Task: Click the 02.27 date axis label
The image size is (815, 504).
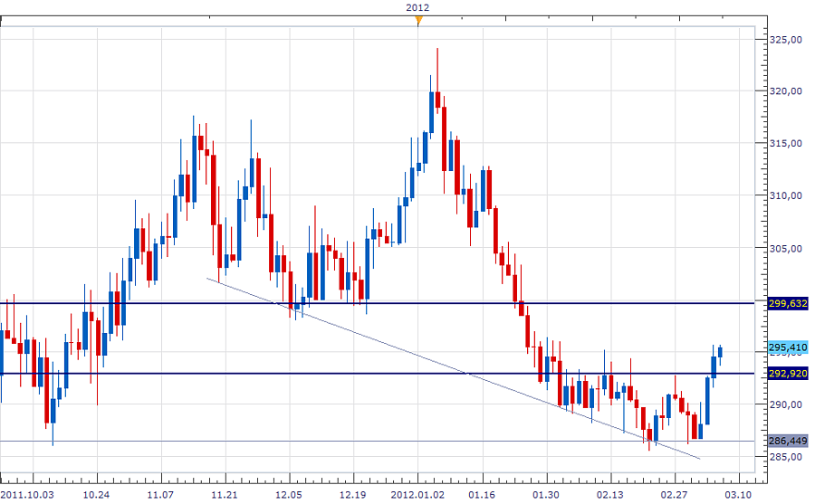Action: point(673,494)
